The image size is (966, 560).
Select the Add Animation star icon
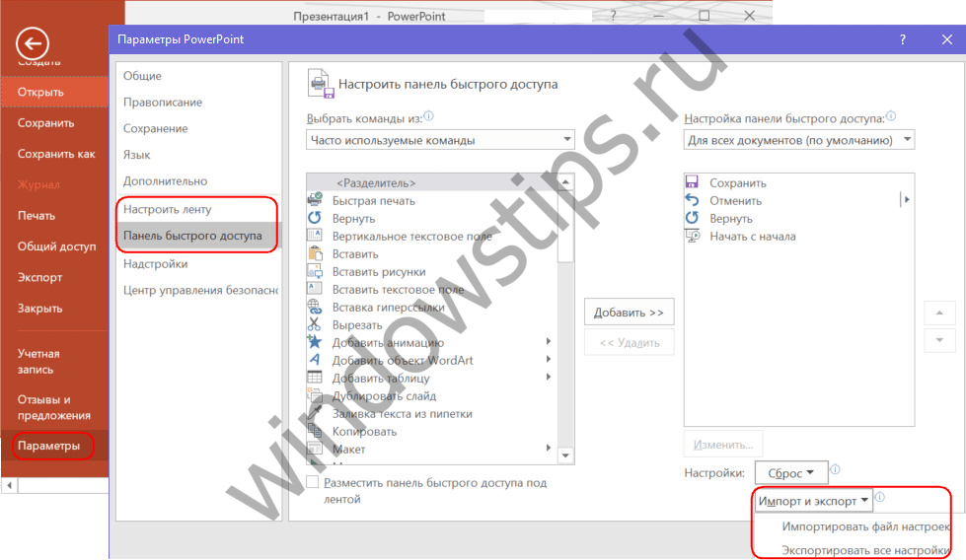(x=315, y=342)
